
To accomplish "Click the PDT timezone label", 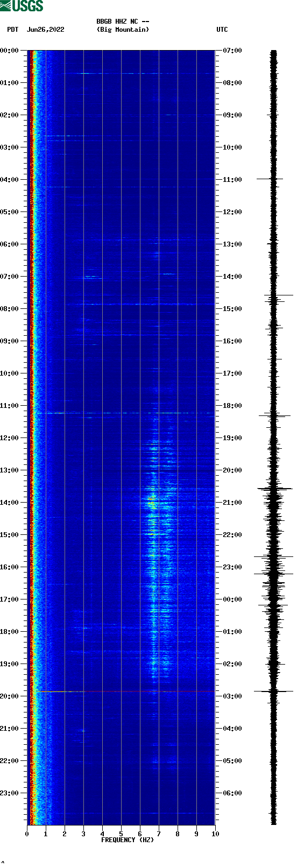I will click(13, 30).
